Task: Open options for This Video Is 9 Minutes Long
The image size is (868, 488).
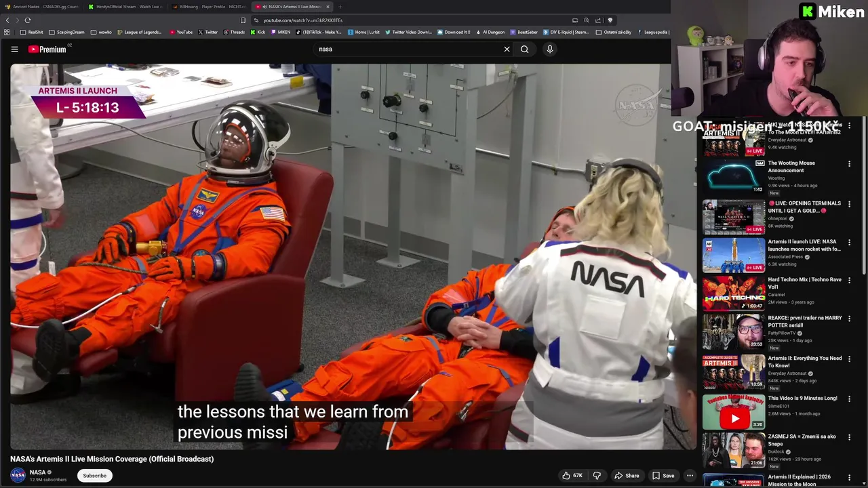Action: click(x=849, y=399)
